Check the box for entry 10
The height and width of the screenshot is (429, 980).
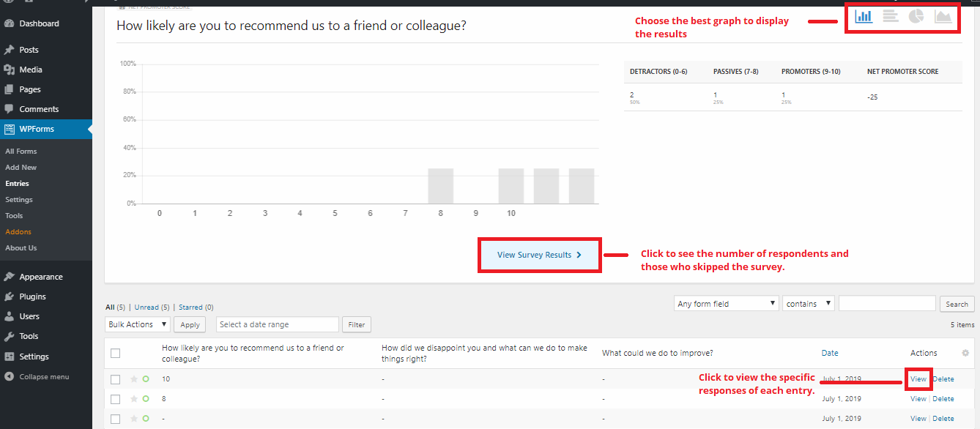[x=115, y=379]
